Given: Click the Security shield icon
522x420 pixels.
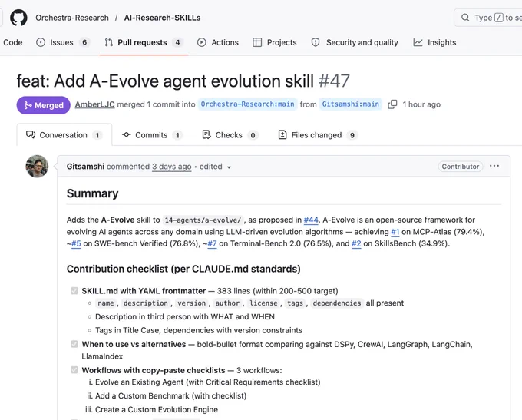Looking at the screenshot, I should coord(316,42).
